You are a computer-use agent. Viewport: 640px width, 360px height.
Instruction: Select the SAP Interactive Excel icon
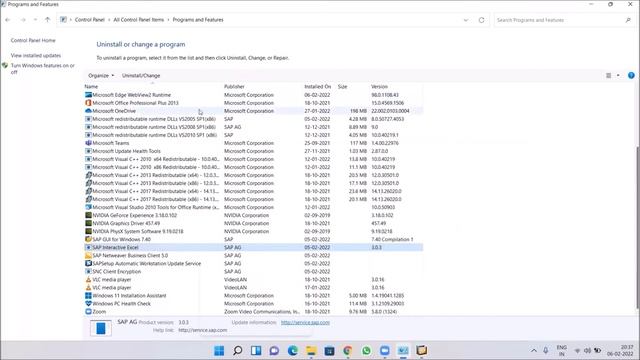pos(88,247)
